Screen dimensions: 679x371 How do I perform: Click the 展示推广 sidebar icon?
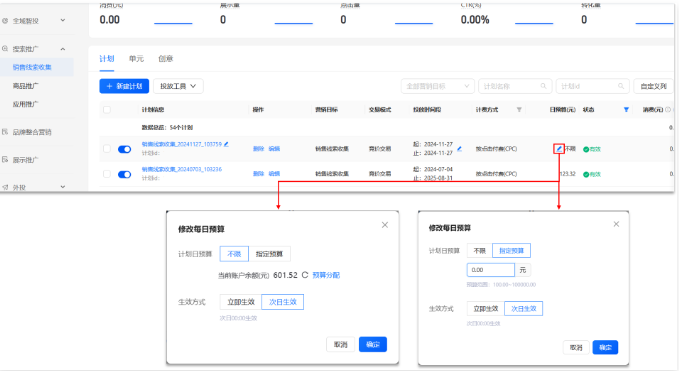pyautogui.click(x=5, y=160)
